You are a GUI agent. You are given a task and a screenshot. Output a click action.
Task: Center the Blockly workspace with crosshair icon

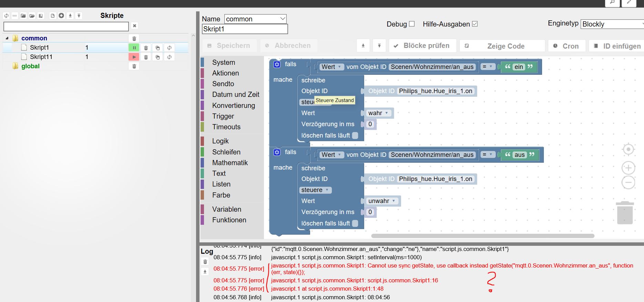[628, 149]
